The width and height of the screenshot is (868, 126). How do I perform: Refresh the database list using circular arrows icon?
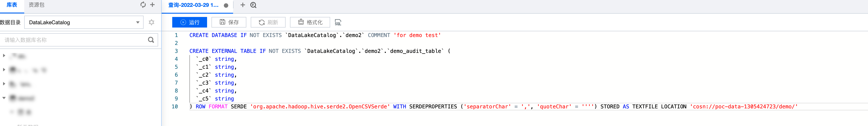click(143, 5)
